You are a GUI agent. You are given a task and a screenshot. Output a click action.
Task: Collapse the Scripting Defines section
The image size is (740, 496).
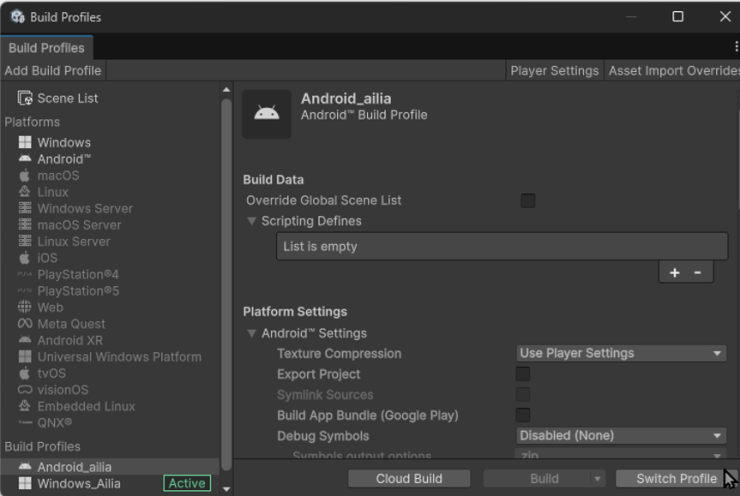point(252,221)
